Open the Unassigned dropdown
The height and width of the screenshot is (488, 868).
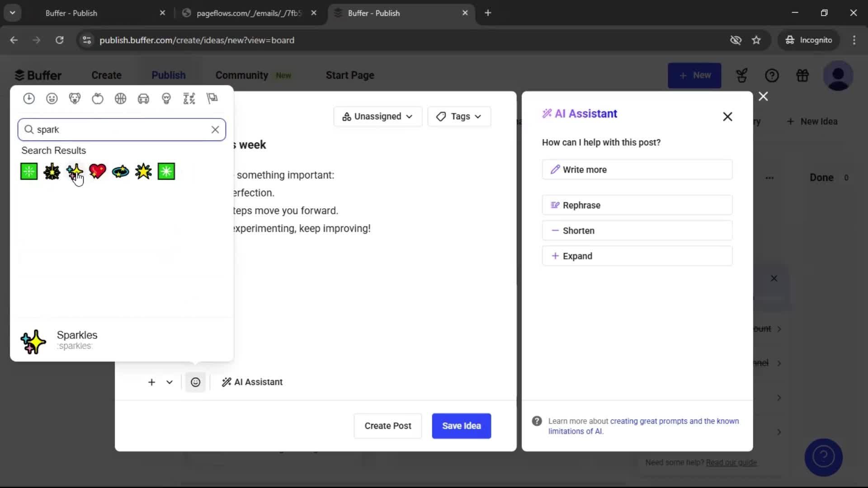tap(377, 116)
